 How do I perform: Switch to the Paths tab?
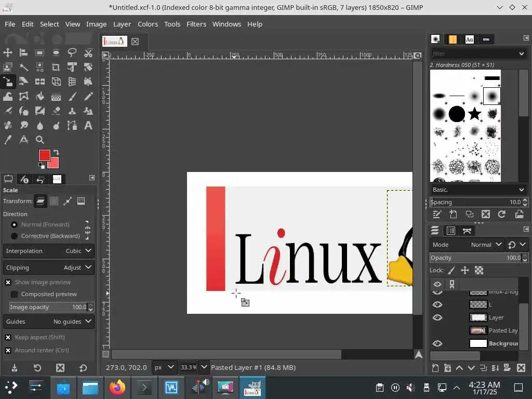(467, 231)
